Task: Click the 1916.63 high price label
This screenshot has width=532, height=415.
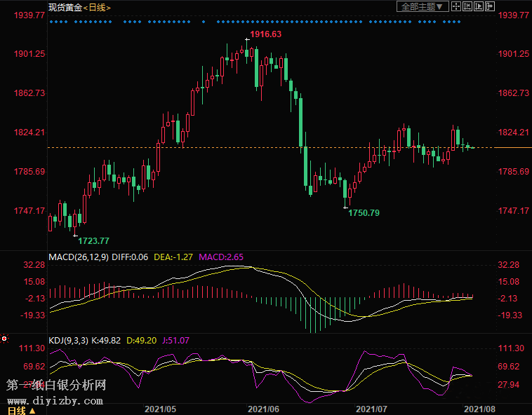Action: (x=267, y=34)
